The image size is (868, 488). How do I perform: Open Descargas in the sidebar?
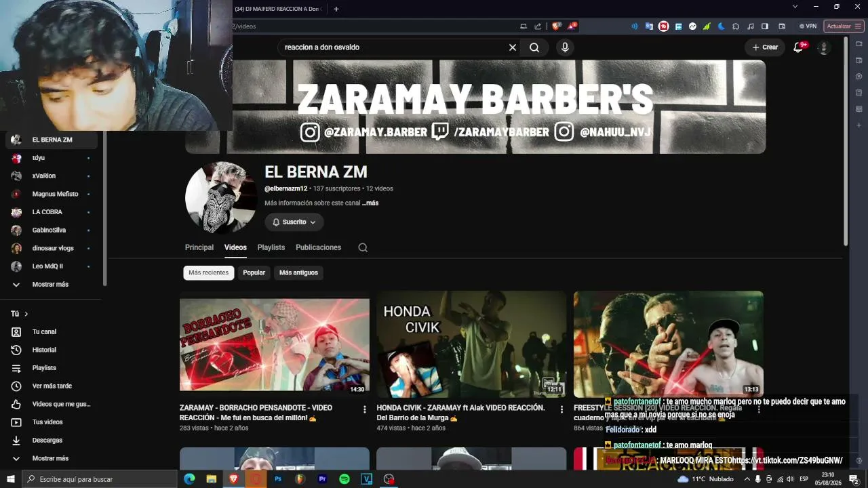click(52, 441)
